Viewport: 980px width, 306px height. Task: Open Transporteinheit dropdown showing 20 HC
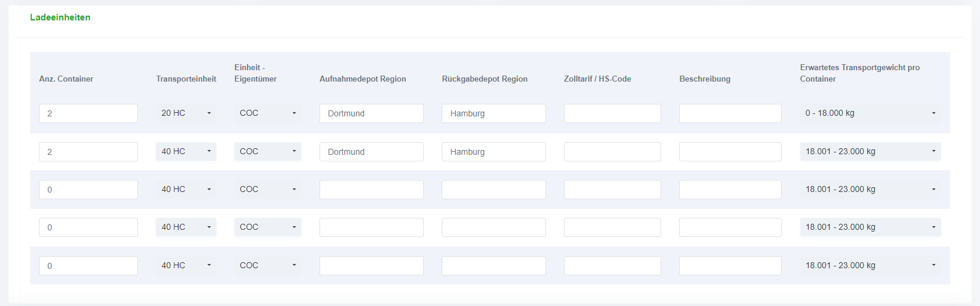[x=186, y=113]
